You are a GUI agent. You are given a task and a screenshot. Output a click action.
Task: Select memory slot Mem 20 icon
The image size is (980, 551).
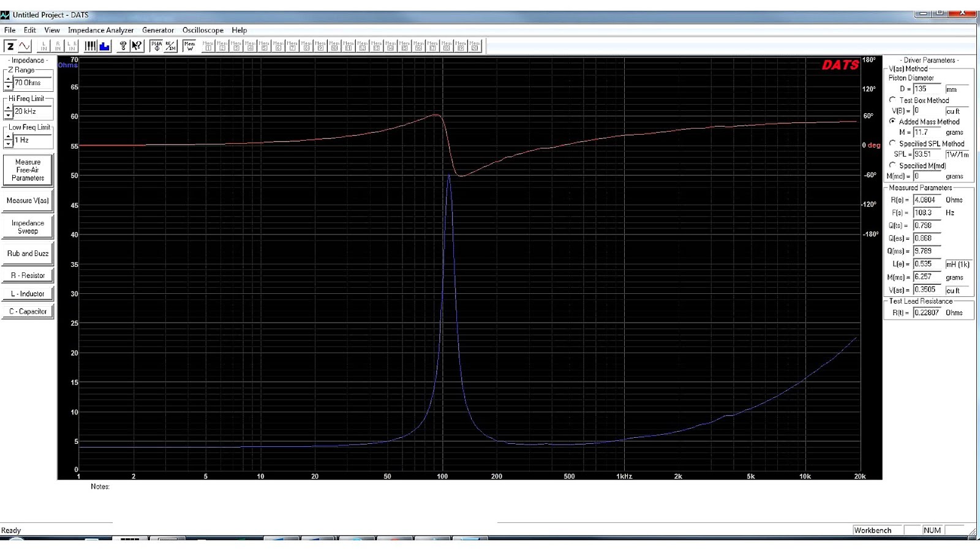(x=475, y=46)
